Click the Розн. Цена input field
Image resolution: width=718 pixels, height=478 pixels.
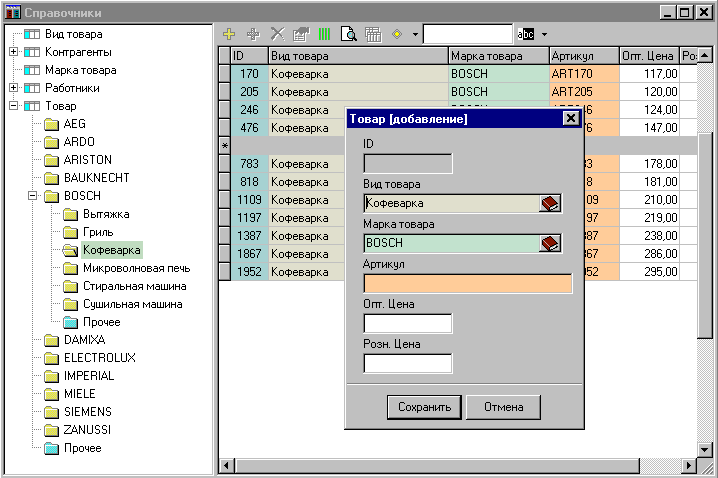point(408,363)
